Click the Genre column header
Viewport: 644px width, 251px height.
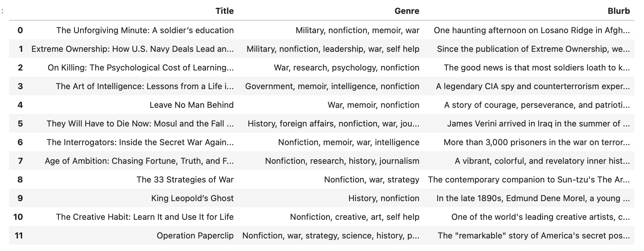pos(407,11)
